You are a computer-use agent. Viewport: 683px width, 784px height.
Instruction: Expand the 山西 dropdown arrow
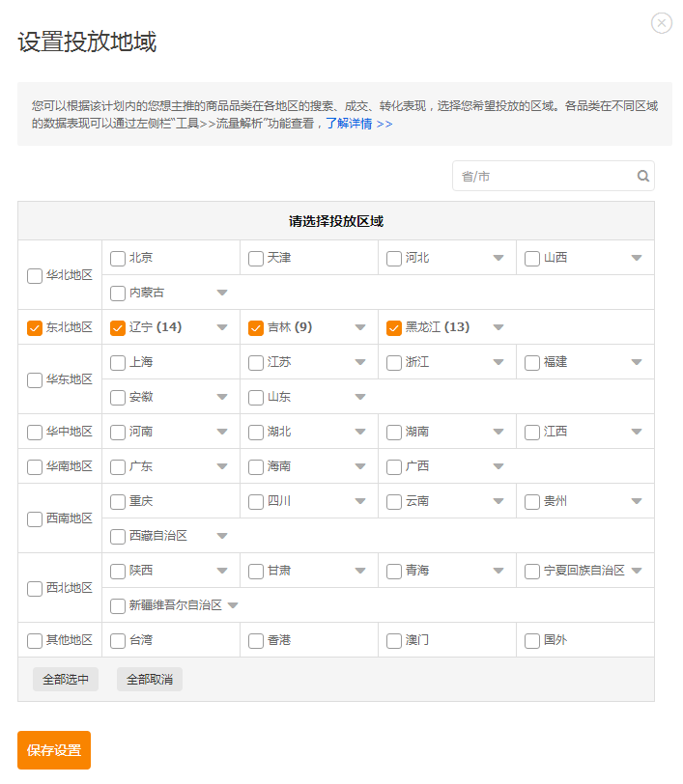point(637,258)
